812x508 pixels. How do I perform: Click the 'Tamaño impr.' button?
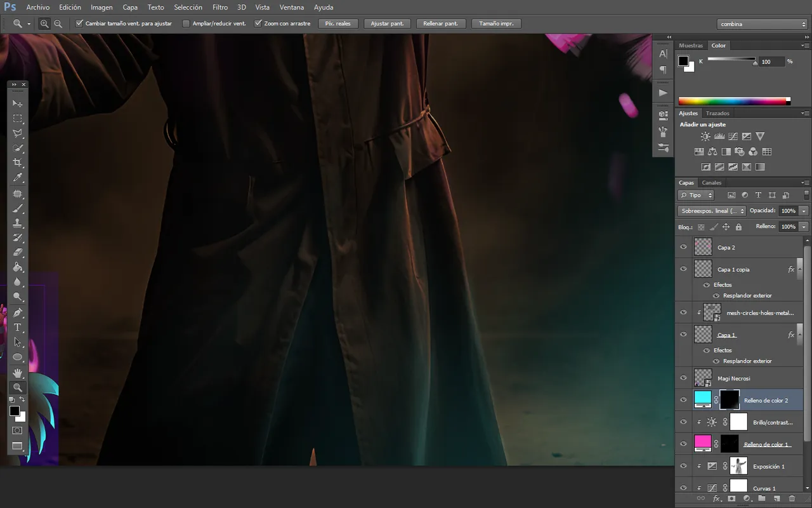tap(497, 23)
